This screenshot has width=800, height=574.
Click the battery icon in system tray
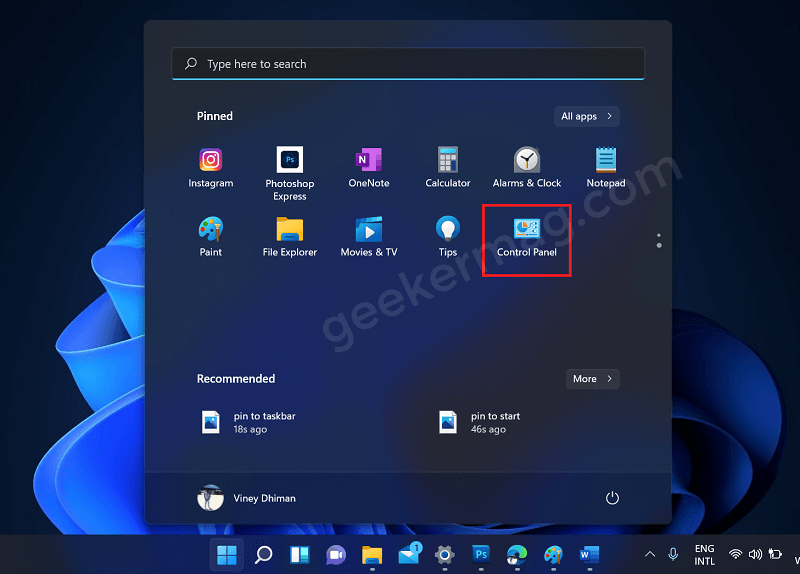(x=775, y=554)
